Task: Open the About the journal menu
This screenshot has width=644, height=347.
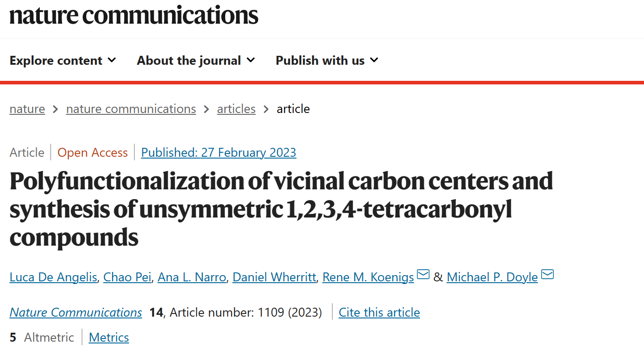Action: [196, 60]
